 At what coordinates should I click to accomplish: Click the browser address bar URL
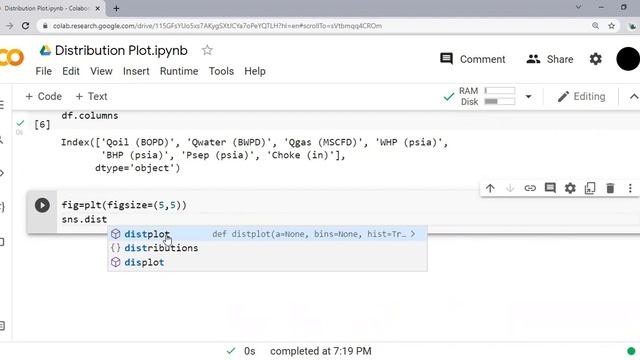click(217, 26)
